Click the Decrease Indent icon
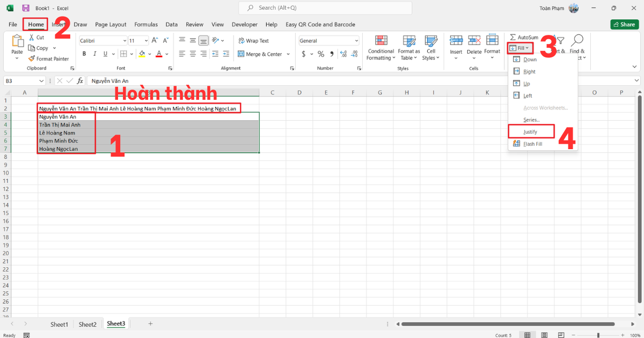 216,54
